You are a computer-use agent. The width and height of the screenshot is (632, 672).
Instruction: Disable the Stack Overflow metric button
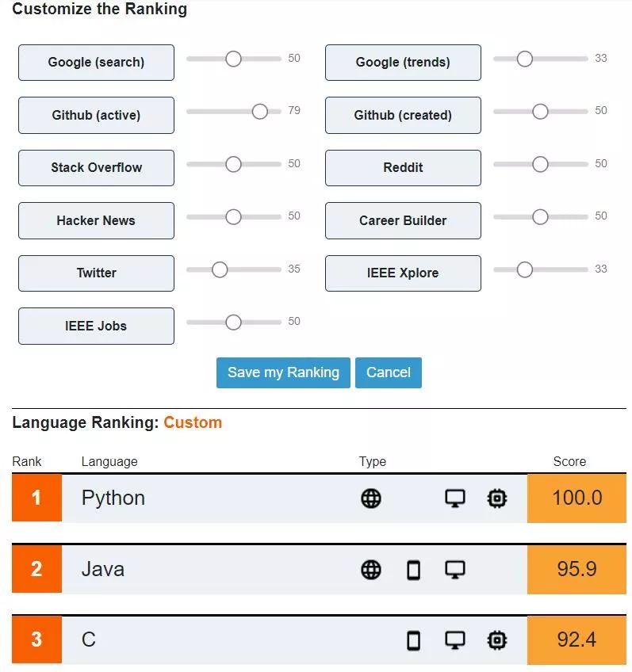[x=96, y=168]
